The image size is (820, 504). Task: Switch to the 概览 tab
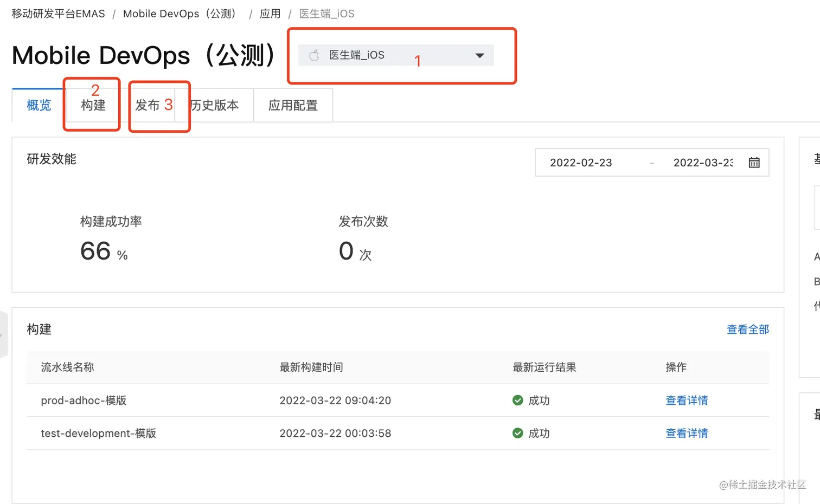[39, 105]
